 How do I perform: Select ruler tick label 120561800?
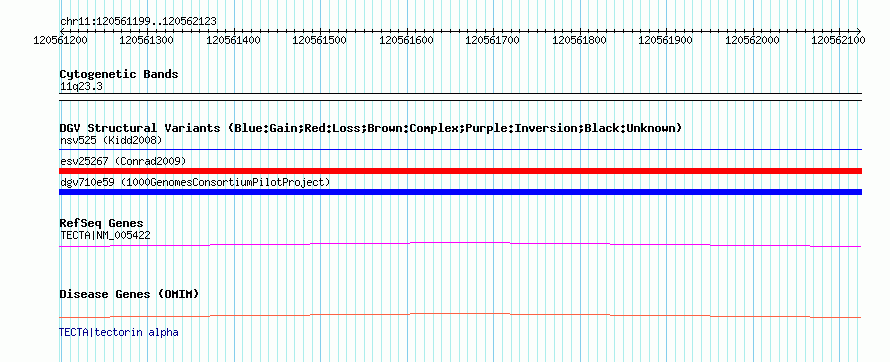click(579, 40)
